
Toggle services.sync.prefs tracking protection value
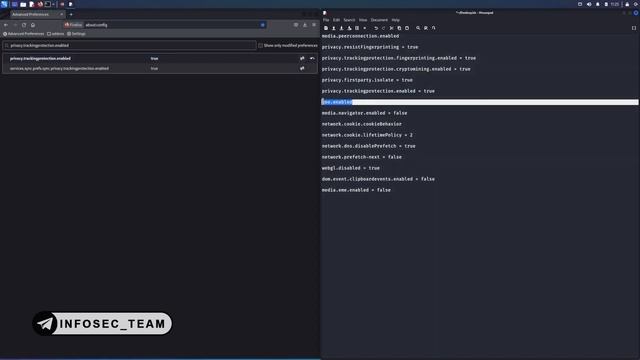pyautogui.click(x=302, y=69)
